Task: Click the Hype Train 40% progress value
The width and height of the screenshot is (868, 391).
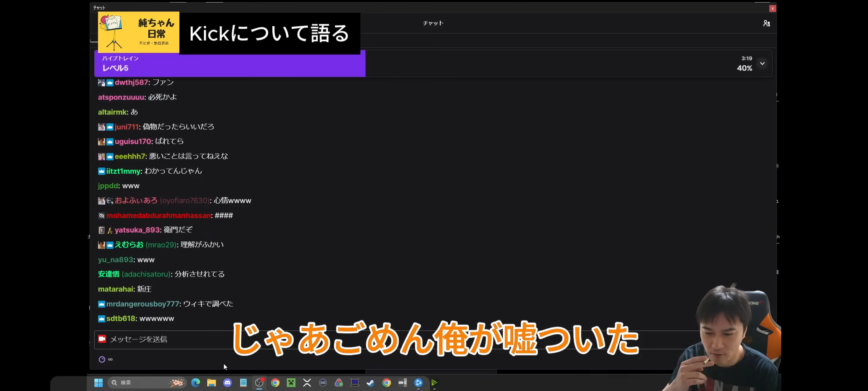Action: click(744, 68)
